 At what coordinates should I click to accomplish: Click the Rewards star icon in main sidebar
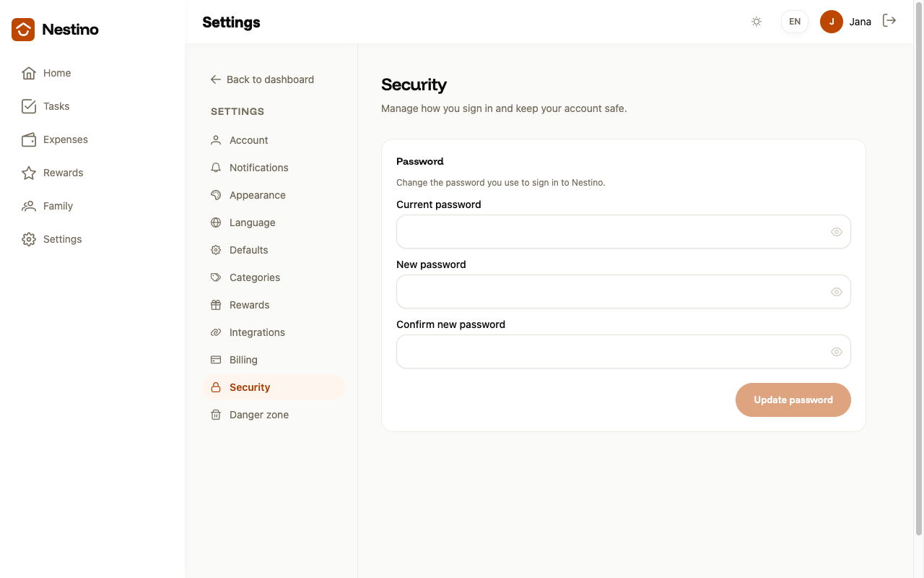(x=29, y=173)
